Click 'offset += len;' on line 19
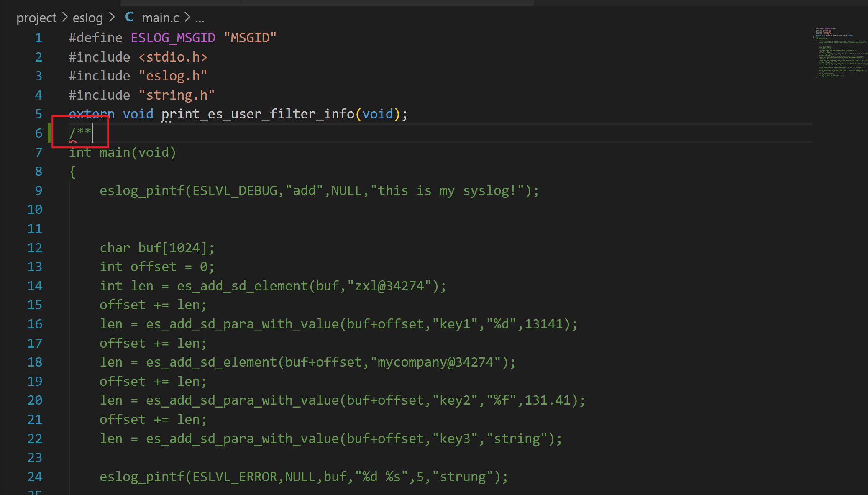 [x=154, y=382]
